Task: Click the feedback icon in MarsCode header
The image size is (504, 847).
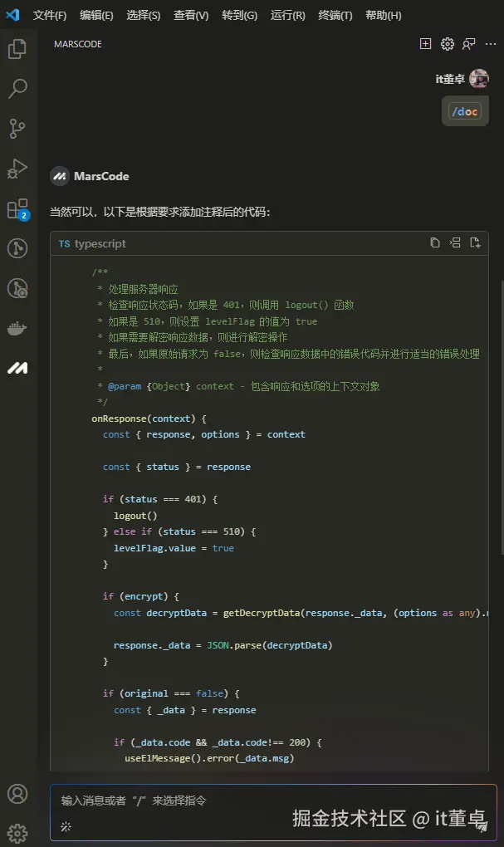Action: pyautogui.click(x=469, y=44)
